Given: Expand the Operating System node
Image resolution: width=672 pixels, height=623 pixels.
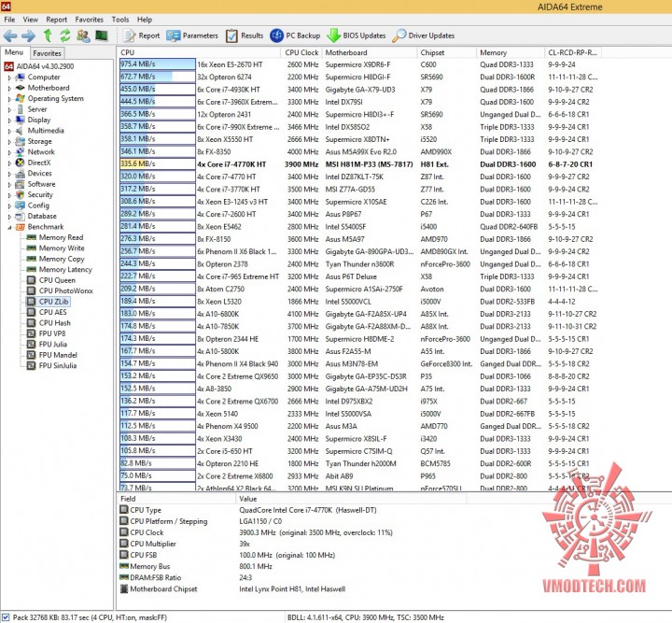Looking at the screenshot, I should point(9,99).
